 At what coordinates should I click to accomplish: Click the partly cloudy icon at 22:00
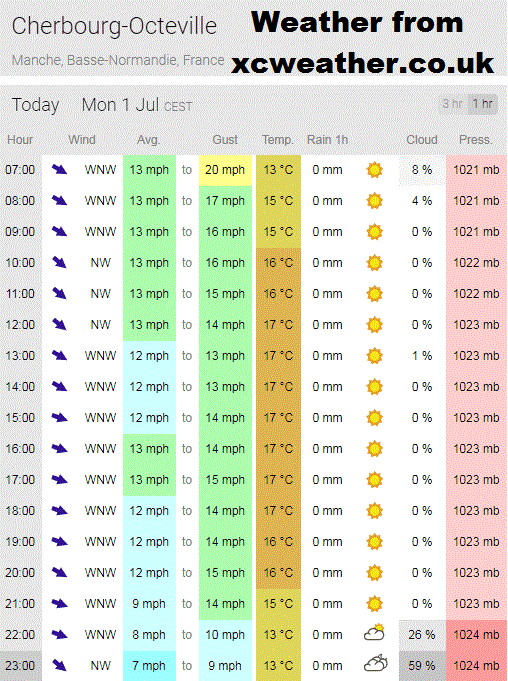coord(374,633)
